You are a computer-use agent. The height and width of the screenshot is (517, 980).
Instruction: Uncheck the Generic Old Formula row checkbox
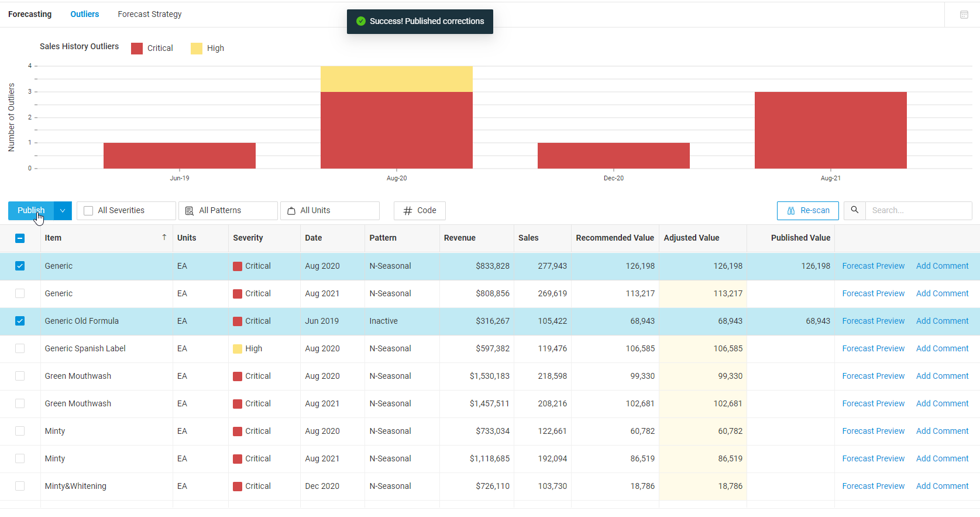click(20, 321)
